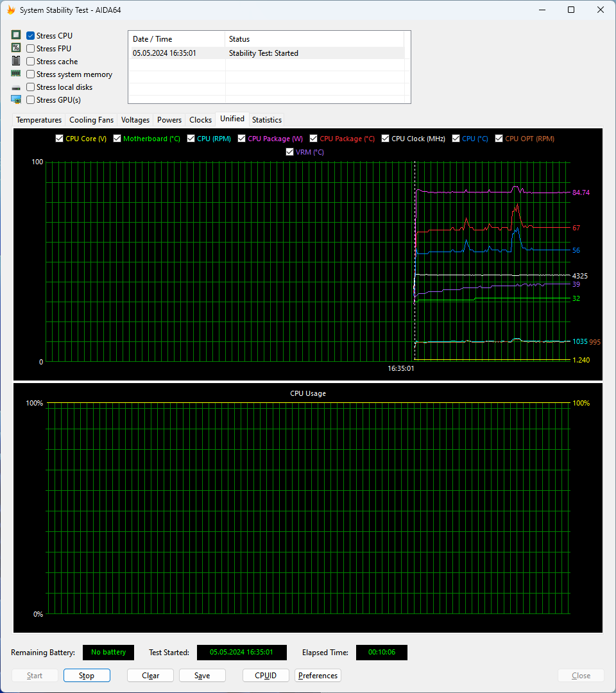This screenshot has width=616, height=693.
Task: Hide Motherboard (°C) graph line
Action: tap(117, 139)
